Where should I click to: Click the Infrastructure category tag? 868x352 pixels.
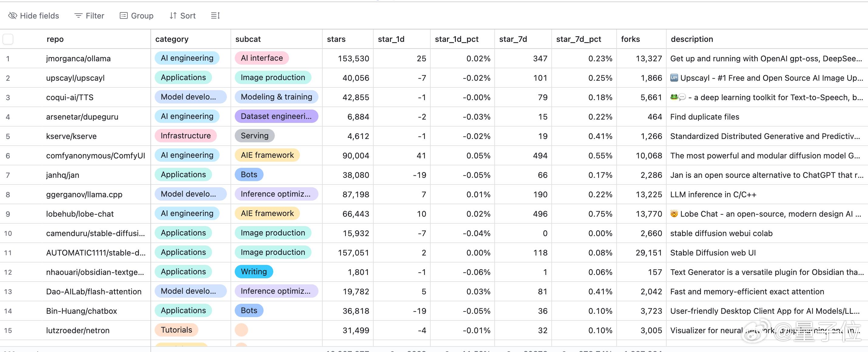coord(185,136)
